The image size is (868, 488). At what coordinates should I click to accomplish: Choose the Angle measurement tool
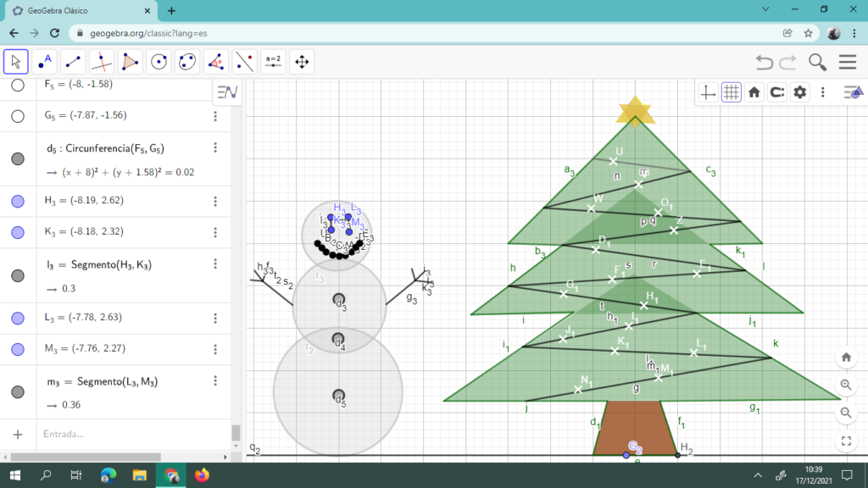click(216, 62)
